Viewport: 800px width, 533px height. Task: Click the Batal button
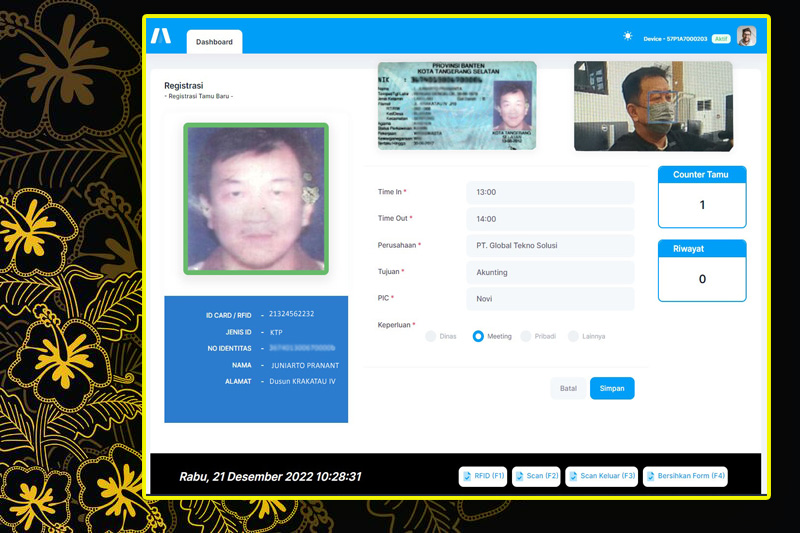(x=568, y=388)
